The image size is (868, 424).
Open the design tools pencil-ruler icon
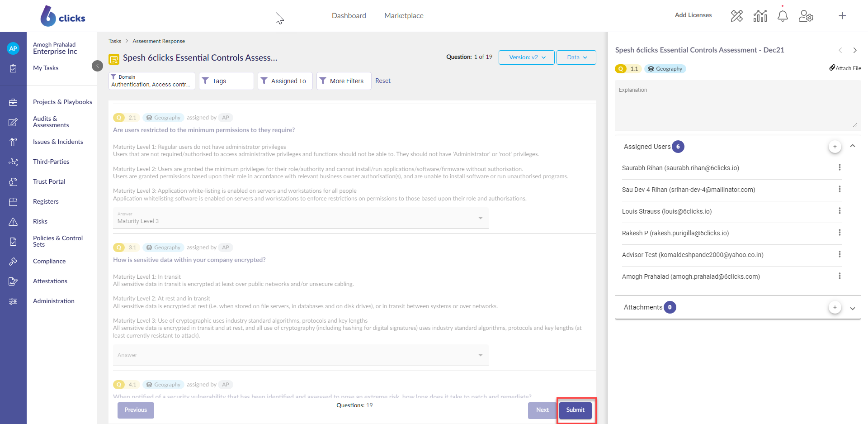pos(737,16)
